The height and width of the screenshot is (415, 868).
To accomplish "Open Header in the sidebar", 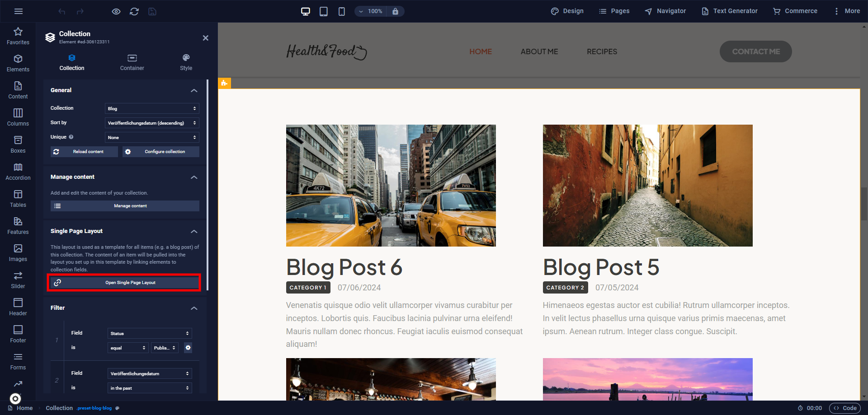I will 18,307.
